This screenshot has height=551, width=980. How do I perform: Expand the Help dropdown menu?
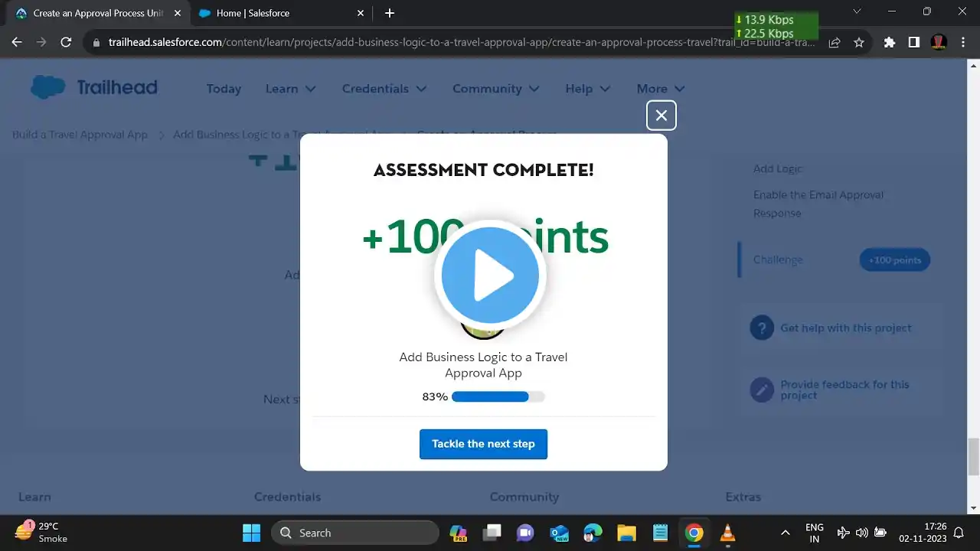(x=588, y=89)
